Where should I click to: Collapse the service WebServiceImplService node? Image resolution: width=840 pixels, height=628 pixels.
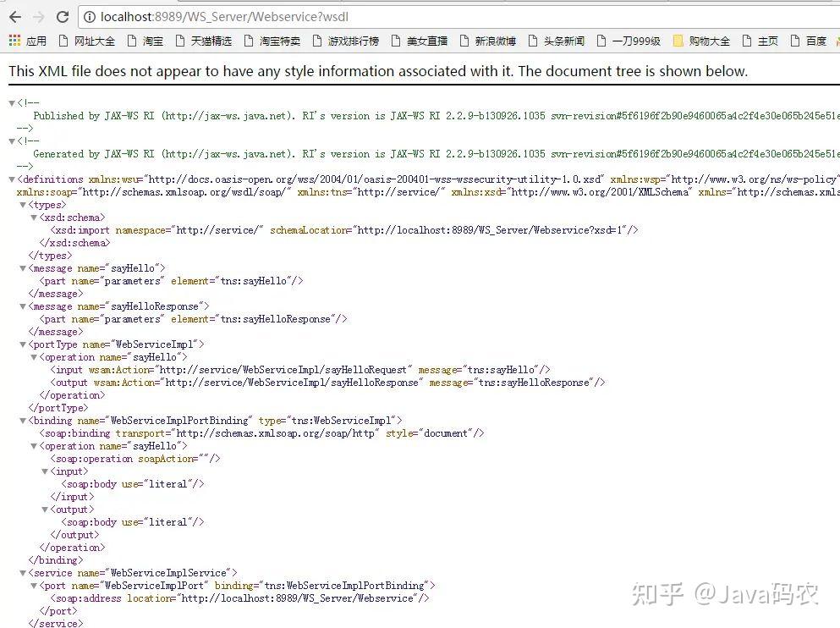[22, 572]
